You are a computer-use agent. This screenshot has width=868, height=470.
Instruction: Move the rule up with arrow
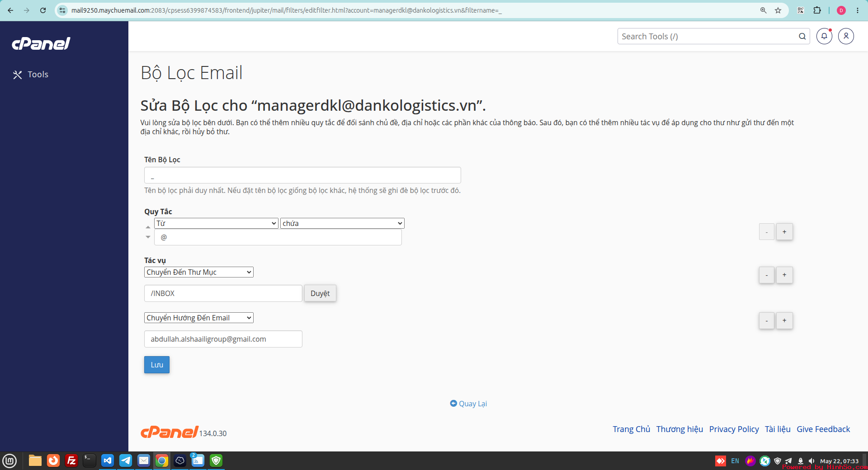[148, 227]
